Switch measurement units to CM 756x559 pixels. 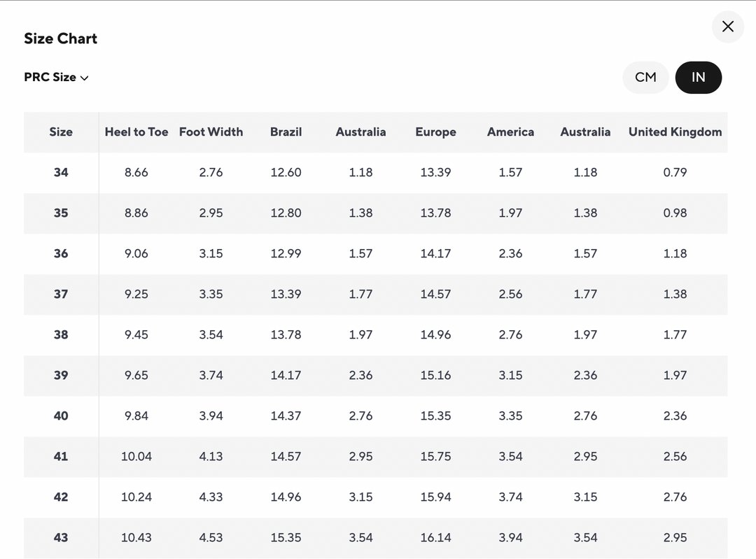point(645,77)
